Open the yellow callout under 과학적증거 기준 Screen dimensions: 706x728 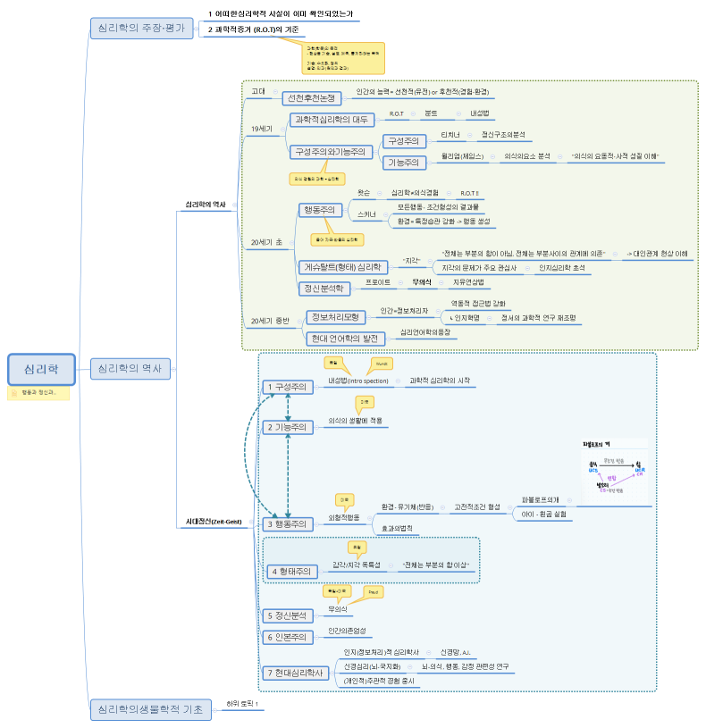tap(344, 57)
